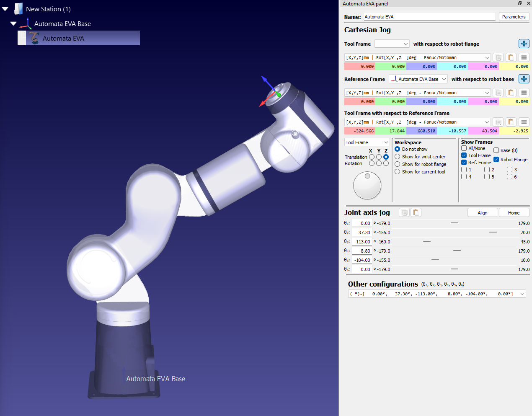
Task: Click the θ6 joint slider handle
Action: pyautogui.click(x=455, y=269)
